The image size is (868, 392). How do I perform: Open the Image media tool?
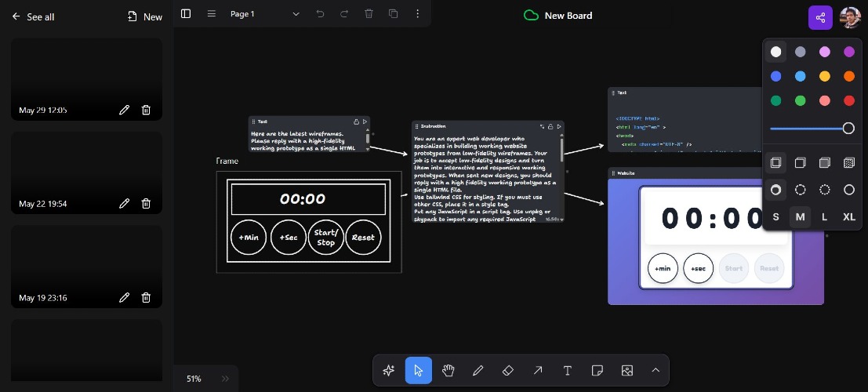[x=627, y=370]
